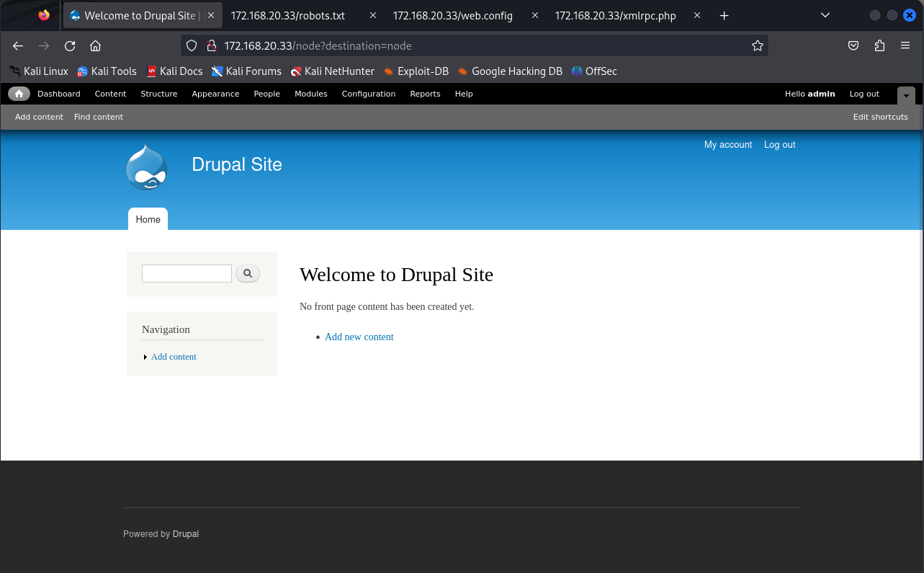Click the insecure connection padlock icon
Viewport: 924px width, 573px height.
tap(211, 45)
